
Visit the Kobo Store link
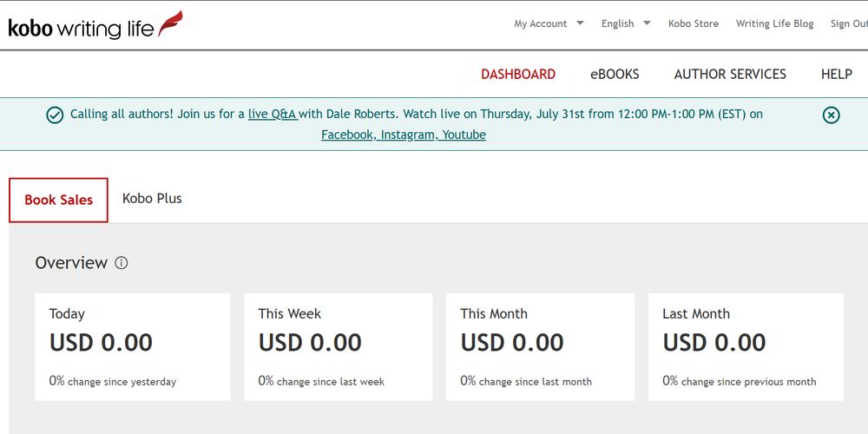point(693,23)
